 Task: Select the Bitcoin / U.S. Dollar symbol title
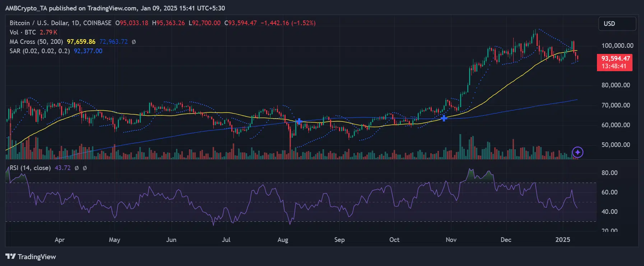[x=60, y=23]
